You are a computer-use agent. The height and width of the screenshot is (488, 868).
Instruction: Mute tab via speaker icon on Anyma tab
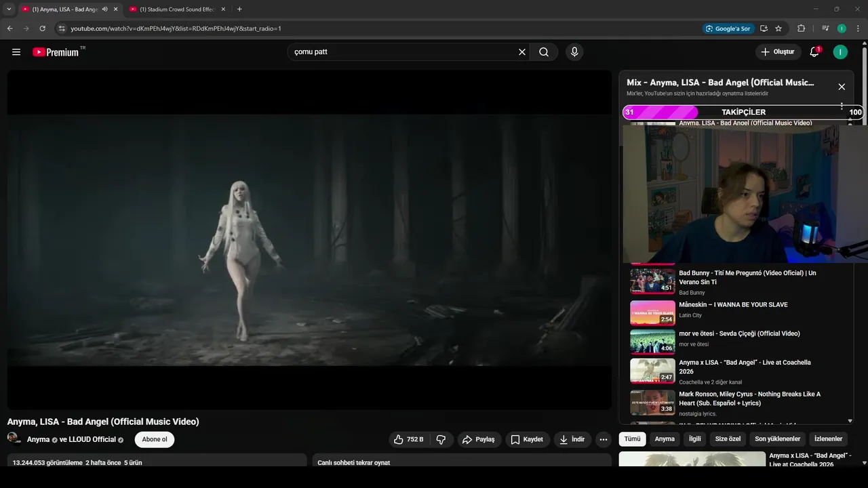coord(104,9)
